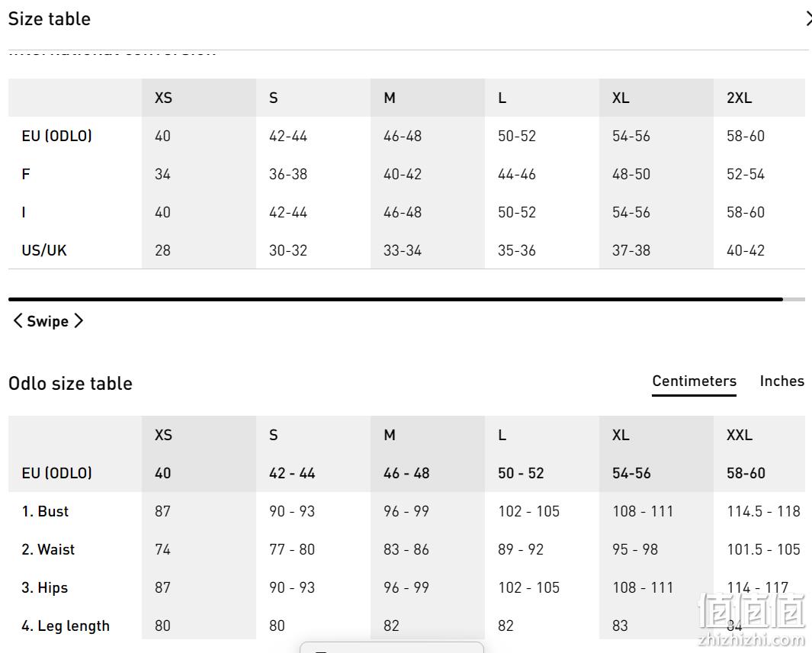Click the left swipe chevron arrow

point(18,321)
